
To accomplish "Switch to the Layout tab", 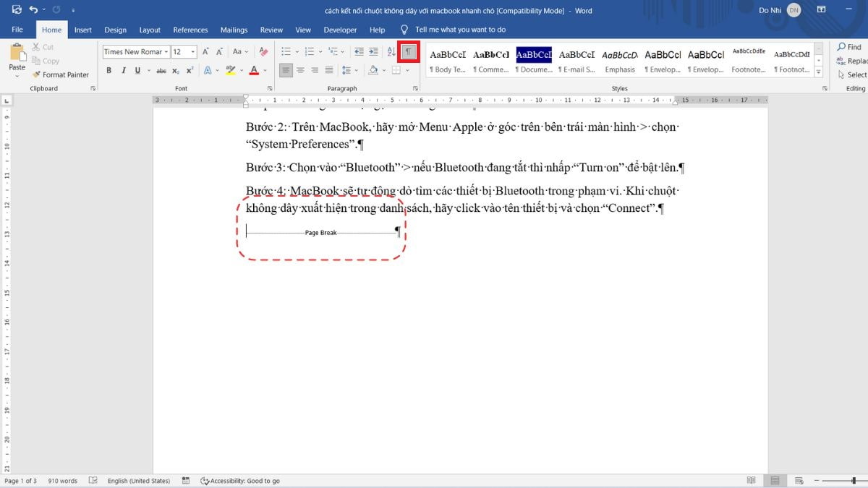I will click(x=150, y=30).
